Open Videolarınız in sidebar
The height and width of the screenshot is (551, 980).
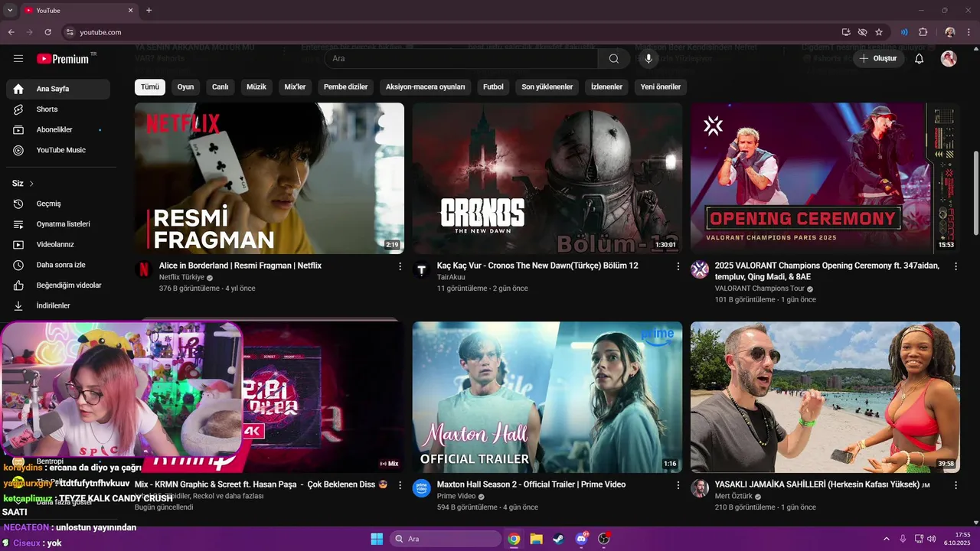point(58,245)
